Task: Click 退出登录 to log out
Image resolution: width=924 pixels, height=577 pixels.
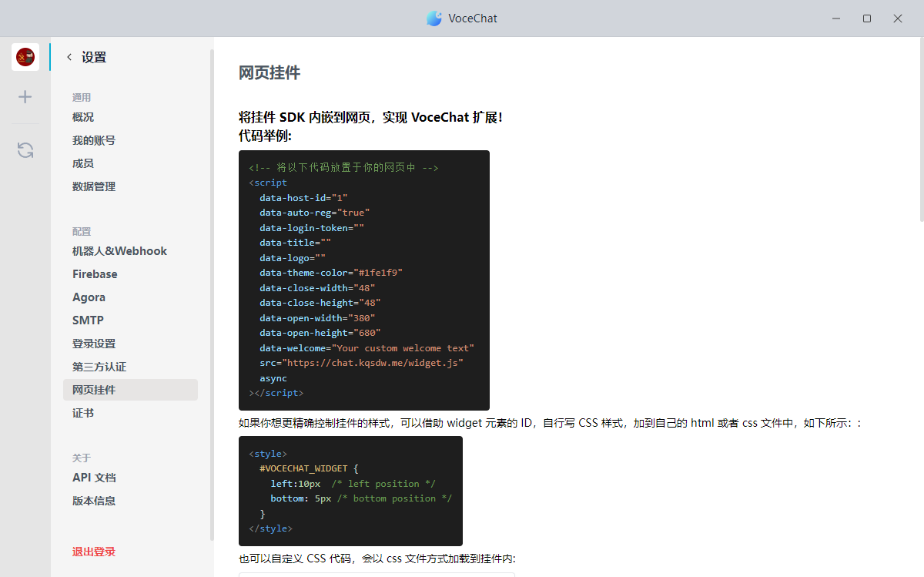Action: [94, 552]
